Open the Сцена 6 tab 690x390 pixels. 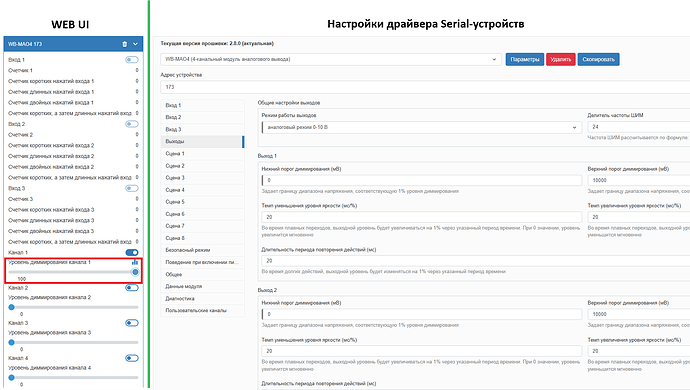tap(202, 214)
